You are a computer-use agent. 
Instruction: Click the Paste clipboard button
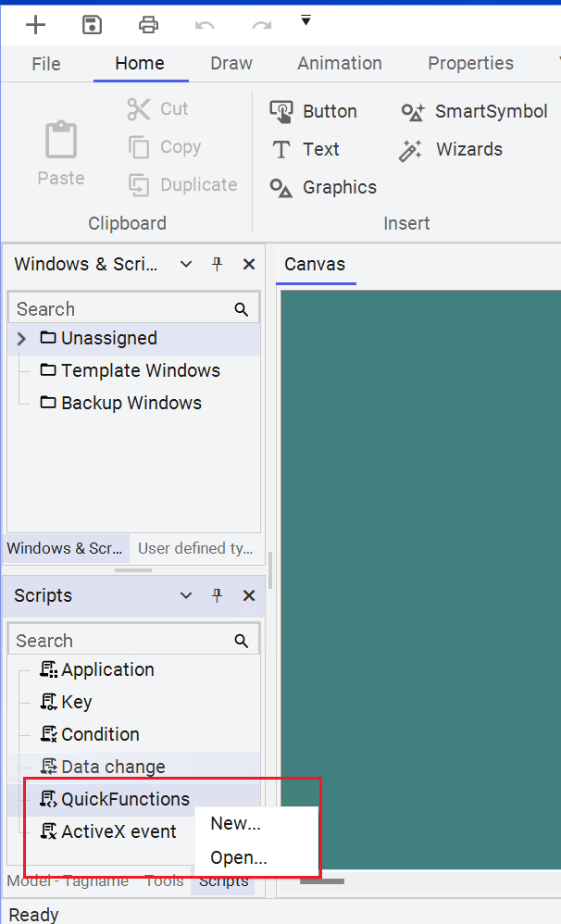[61, 153]
